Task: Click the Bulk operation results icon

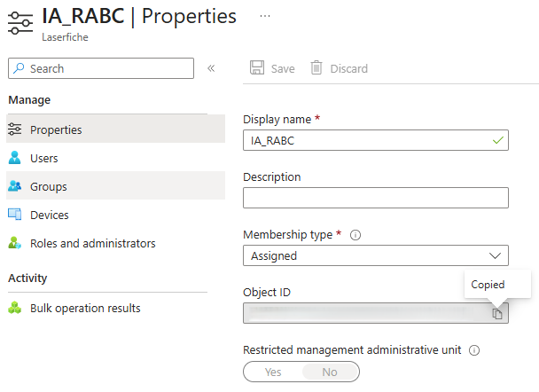Action: coord(14,308)
